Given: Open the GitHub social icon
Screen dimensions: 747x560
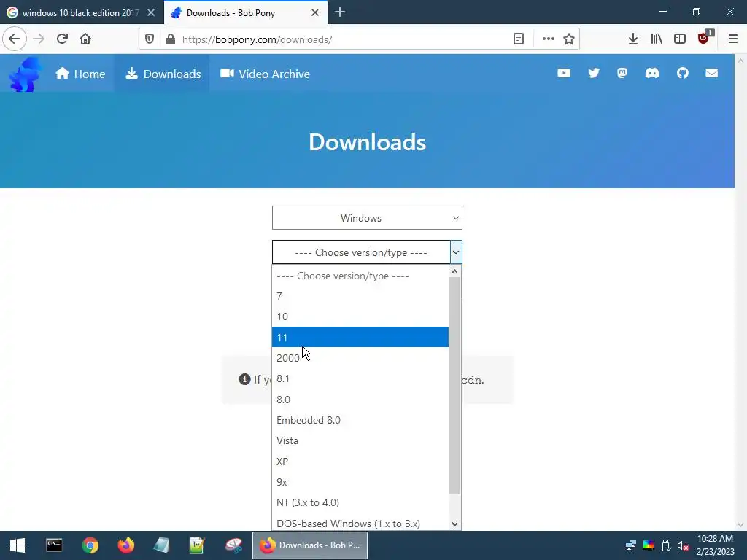Looking at the screenshot, I should [x=683, y=73].
